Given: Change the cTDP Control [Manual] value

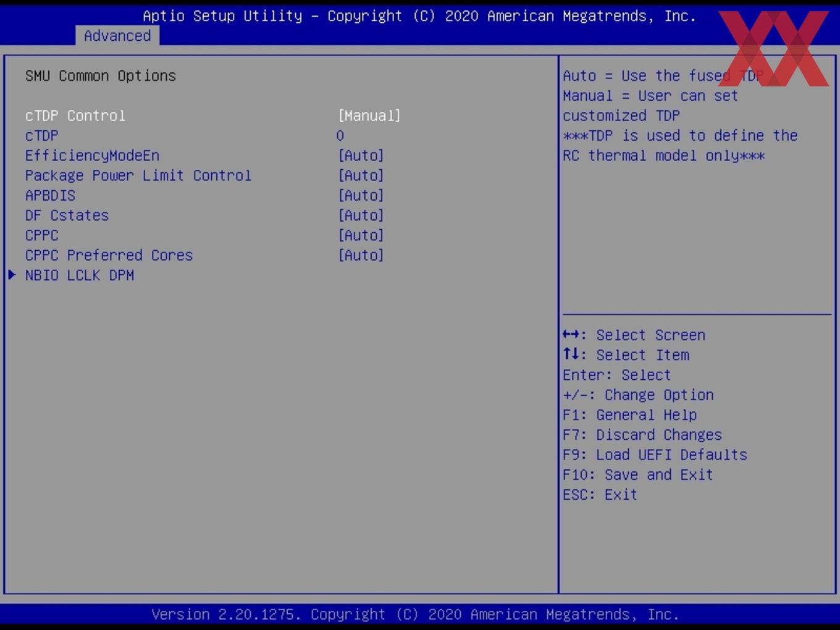Looking at the screenshot, I should click(369, 115).
